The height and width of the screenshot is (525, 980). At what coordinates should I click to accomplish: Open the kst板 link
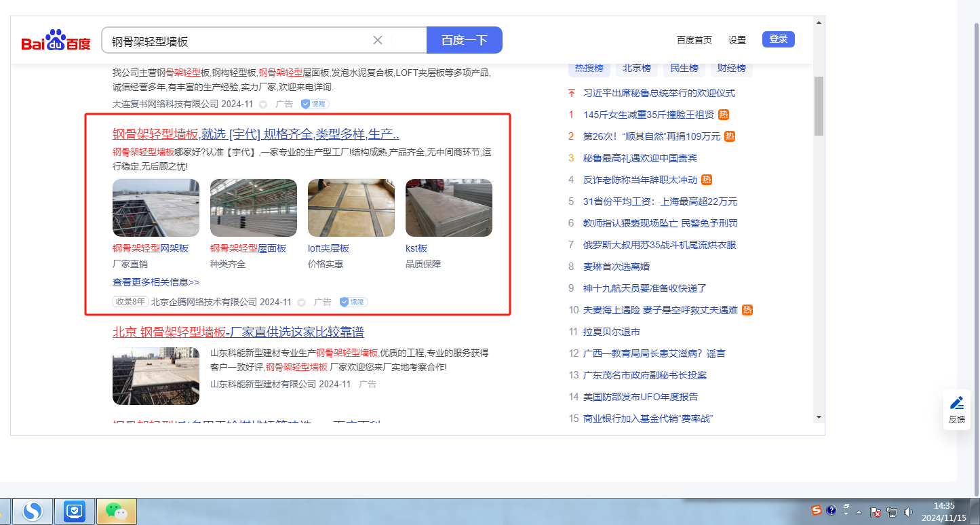tap(416, 248)
